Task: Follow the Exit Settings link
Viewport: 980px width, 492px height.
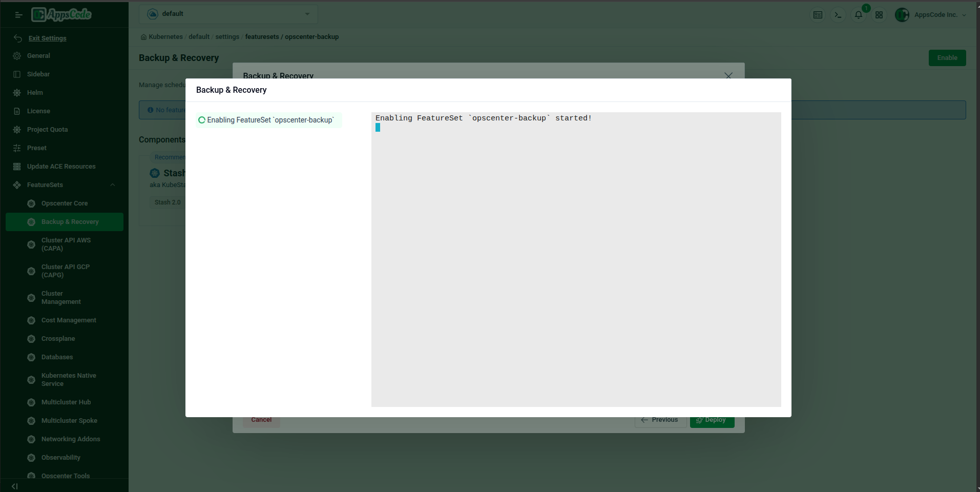Action: tap(48, 38)
